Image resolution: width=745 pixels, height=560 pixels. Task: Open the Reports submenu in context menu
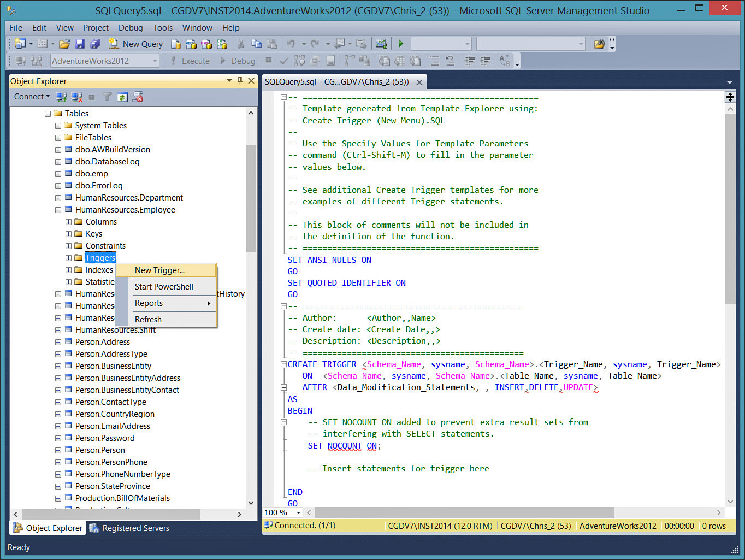pos(166,303)
